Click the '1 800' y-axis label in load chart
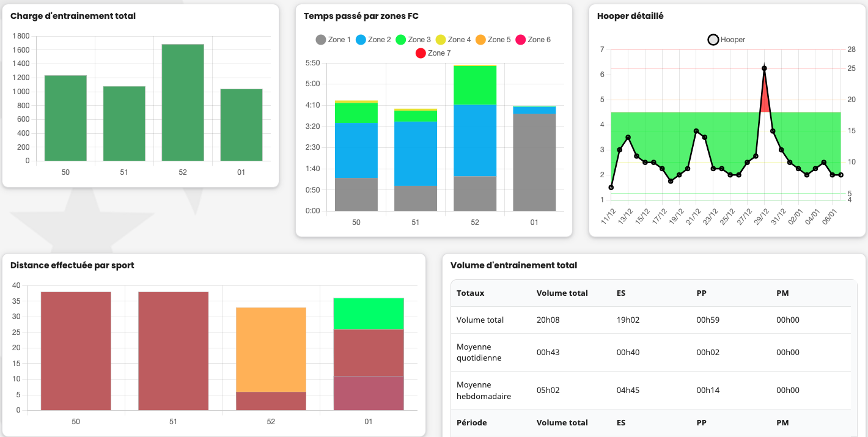Image resolution: width=868 pixels, height=437 pixels. (21, 36)
